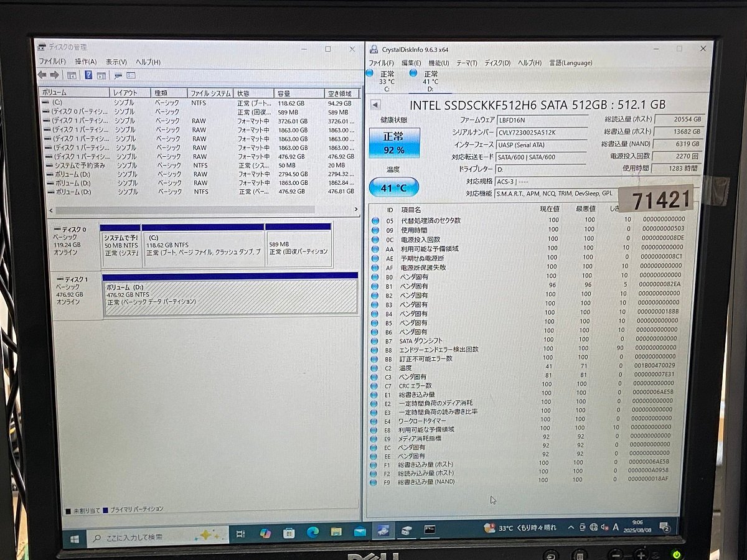Viewport: 747px width, 560px height.
Task: Select the 589 MB recovery partition block
Action: click(298, 245)
